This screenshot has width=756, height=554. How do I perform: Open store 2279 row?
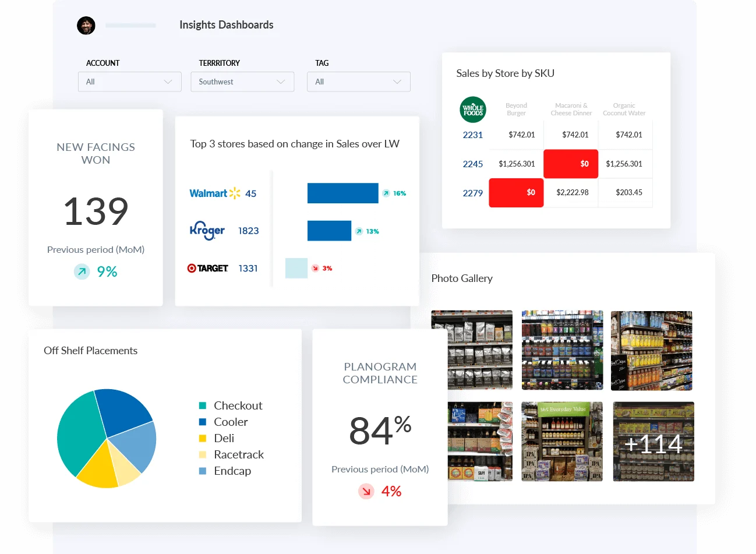473,193
